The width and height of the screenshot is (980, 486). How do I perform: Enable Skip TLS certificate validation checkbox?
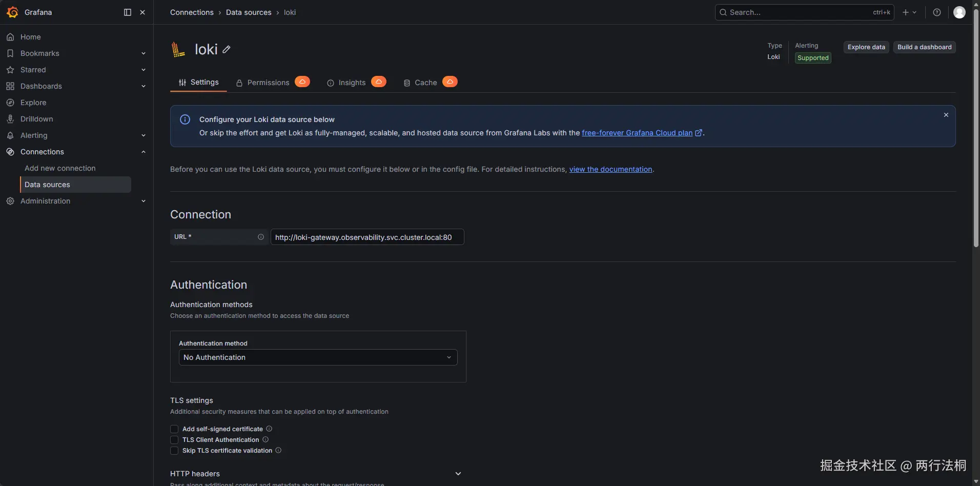174,451
